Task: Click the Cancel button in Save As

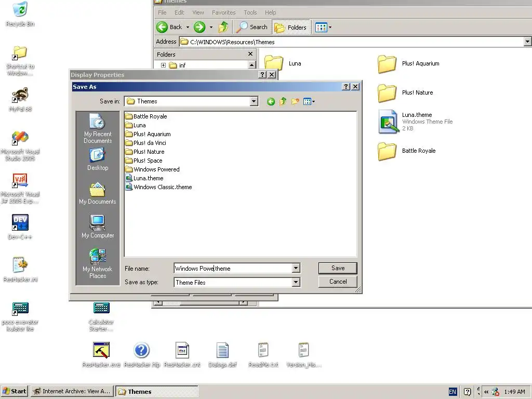Action: pos(338,282)
